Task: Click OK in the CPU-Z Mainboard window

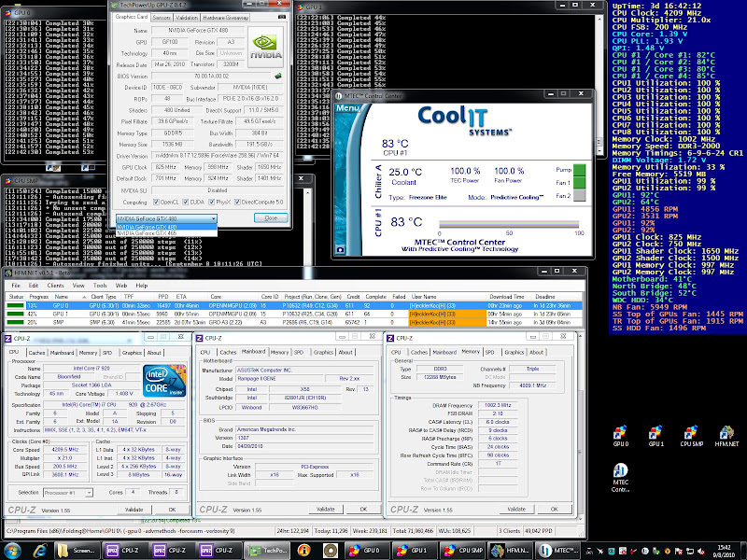Action: pyautogui.click(x=363, y=509)
